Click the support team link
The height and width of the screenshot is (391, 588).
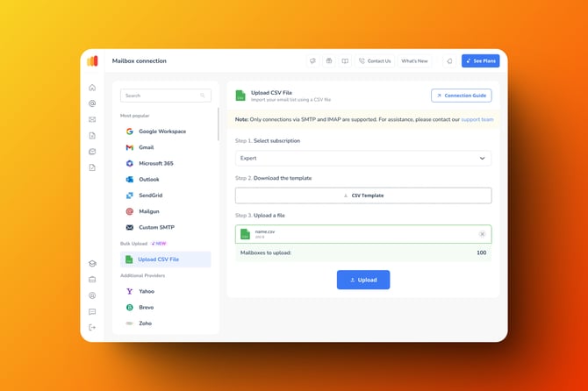click(x=477, y=119)
